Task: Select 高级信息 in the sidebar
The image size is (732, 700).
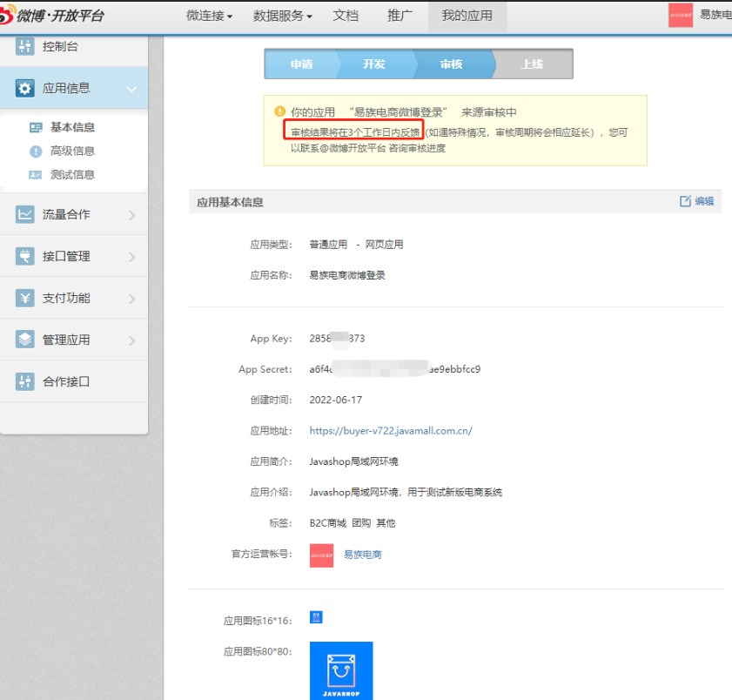Action: [x=72, y=151]
